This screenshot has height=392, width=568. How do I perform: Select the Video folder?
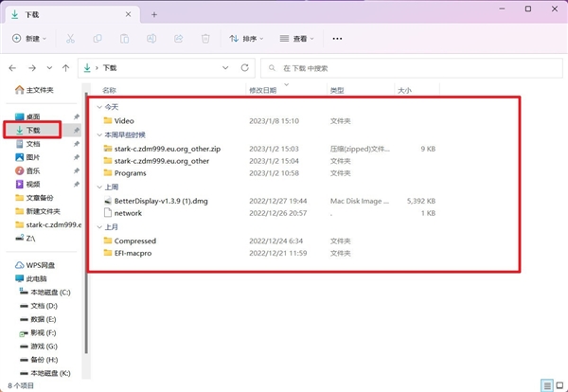[124, 121]
